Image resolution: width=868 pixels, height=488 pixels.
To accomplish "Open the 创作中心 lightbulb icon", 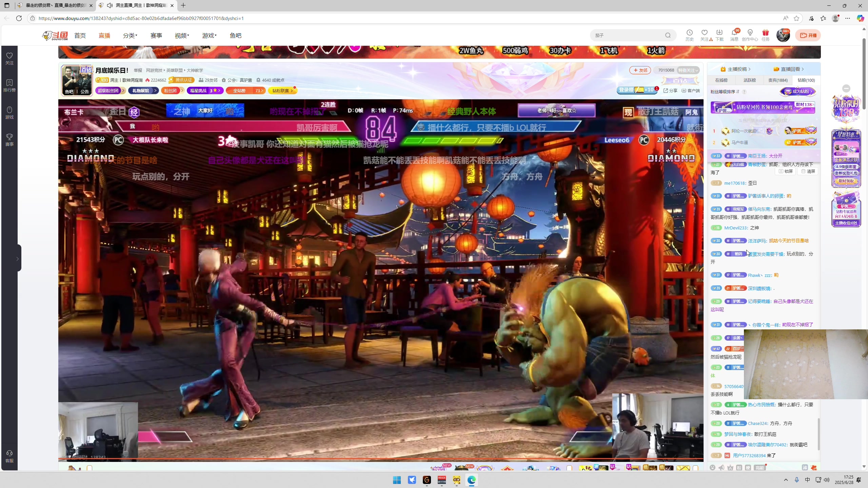I will click(750, 35).
